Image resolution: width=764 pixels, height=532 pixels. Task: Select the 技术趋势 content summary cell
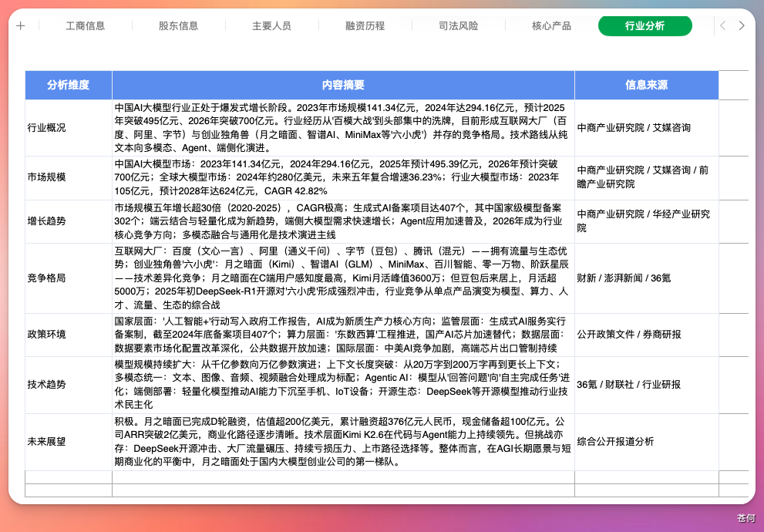[x=344, y=385]
